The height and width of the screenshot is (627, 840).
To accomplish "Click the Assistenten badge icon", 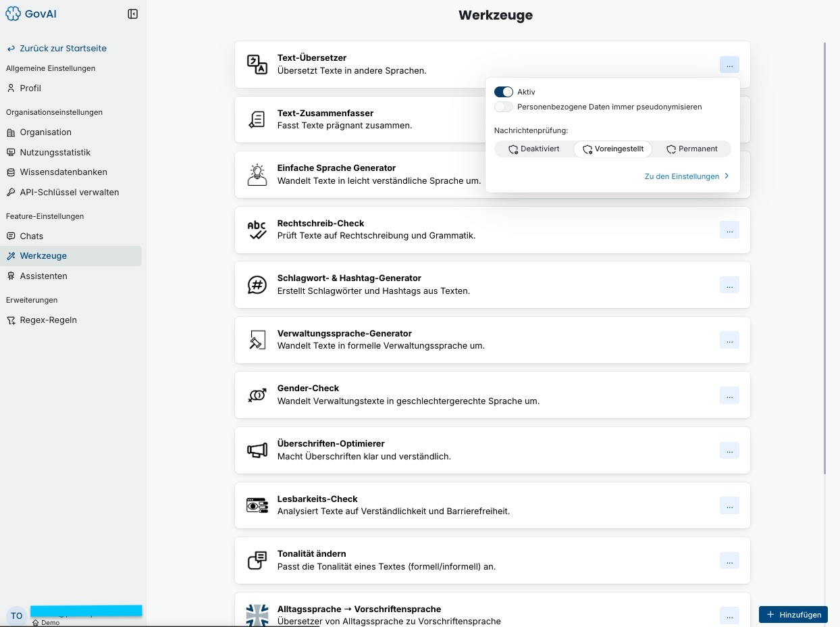I will (x=11, y=276).
